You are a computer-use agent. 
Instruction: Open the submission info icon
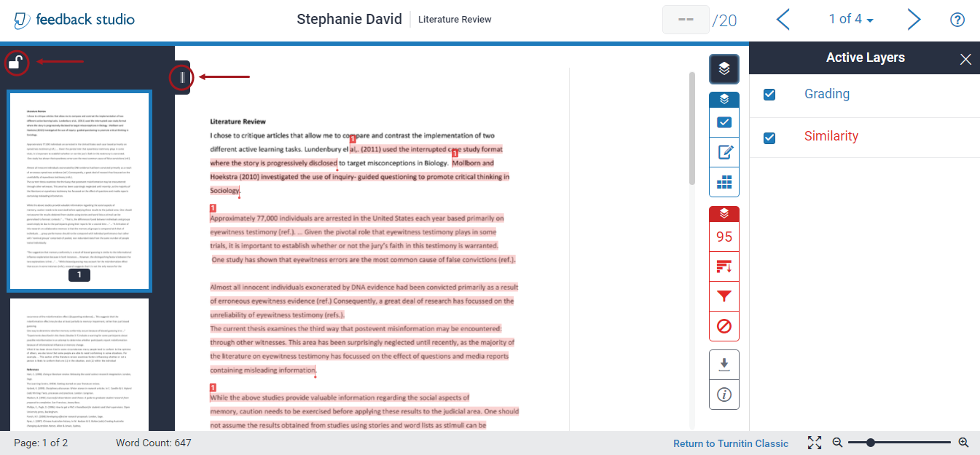click(x=724, y=395)
